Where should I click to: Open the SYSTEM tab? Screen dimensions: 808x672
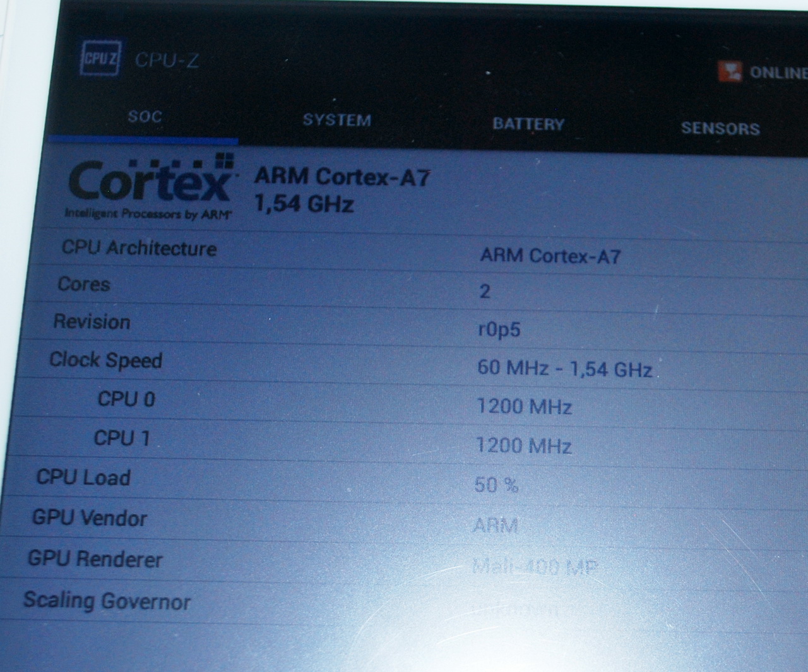[x=336, y=120]
